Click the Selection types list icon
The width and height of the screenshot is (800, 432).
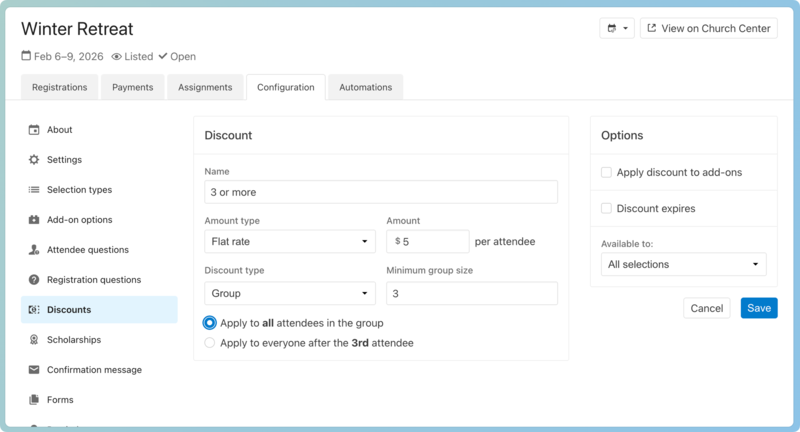click(x=34, y=190)
